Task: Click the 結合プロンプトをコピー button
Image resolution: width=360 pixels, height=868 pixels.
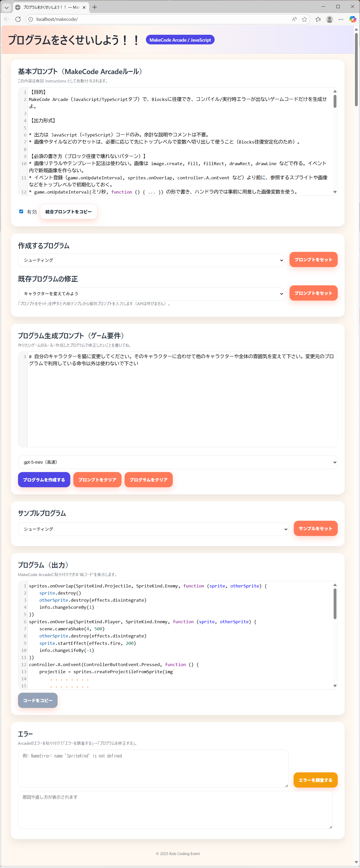Action: 68,212
